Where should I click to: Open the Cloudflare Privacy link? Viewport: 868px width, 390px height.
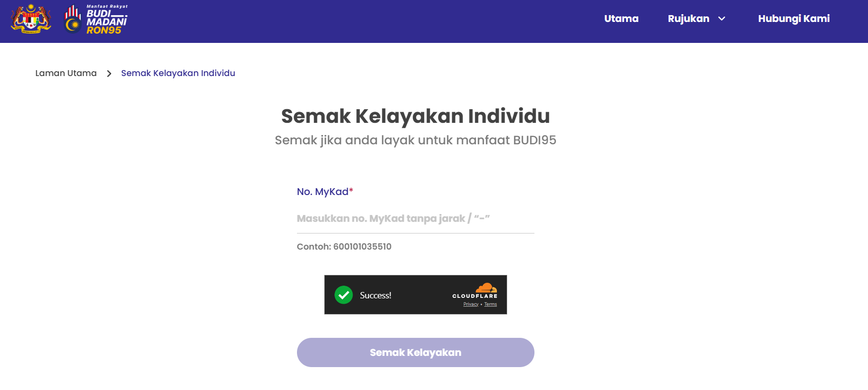click(471, 304)
